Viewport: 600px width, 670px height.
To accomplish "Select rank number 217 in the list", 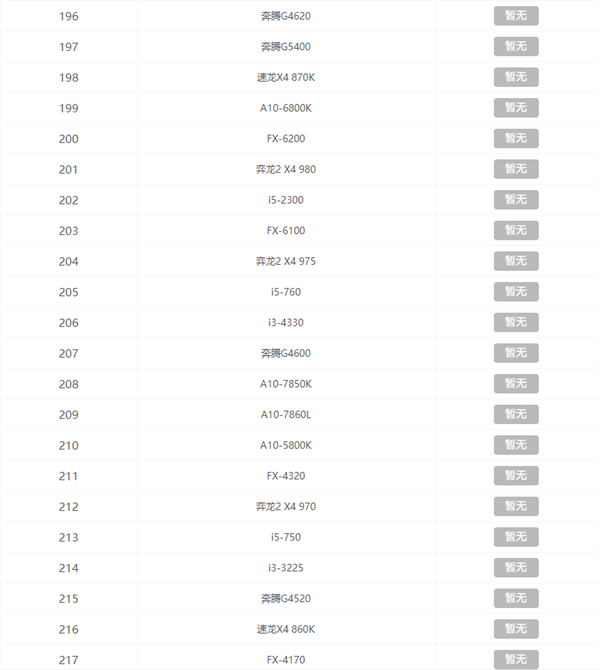I will tap(68, 660).
